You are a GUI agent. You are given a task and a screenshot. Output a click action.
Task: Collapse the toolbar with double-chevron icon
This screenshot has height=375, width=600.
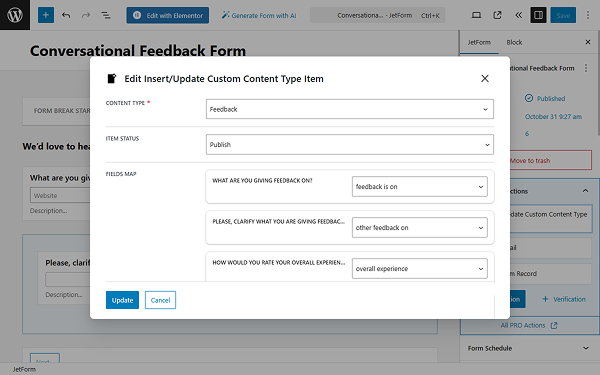(518, 15)
